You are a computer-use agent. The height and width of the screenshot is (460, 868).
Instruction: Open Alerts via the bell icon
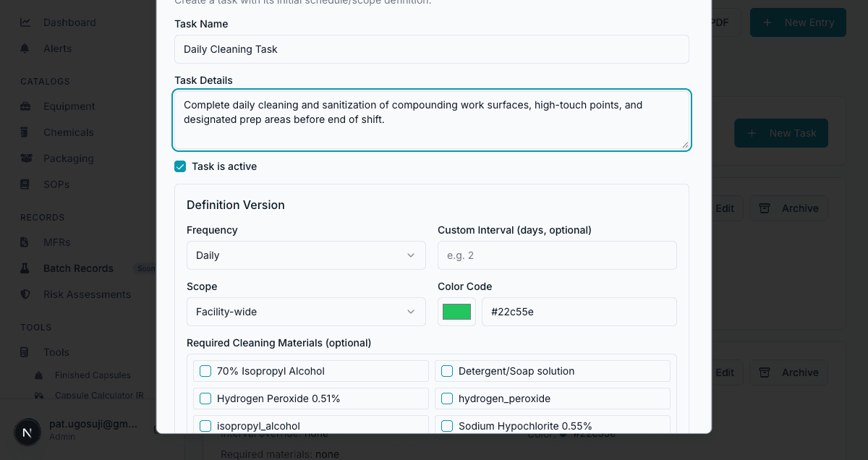click(x=27, y=48)
